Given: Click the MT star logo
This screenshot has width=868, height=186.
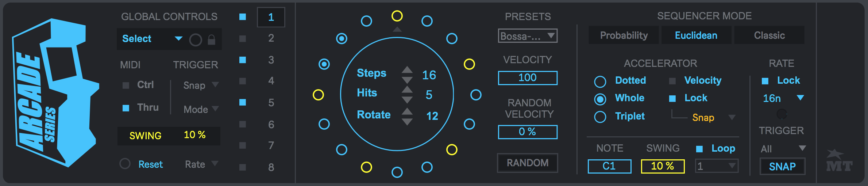Looking at the screenshot, I should (838, 161).
